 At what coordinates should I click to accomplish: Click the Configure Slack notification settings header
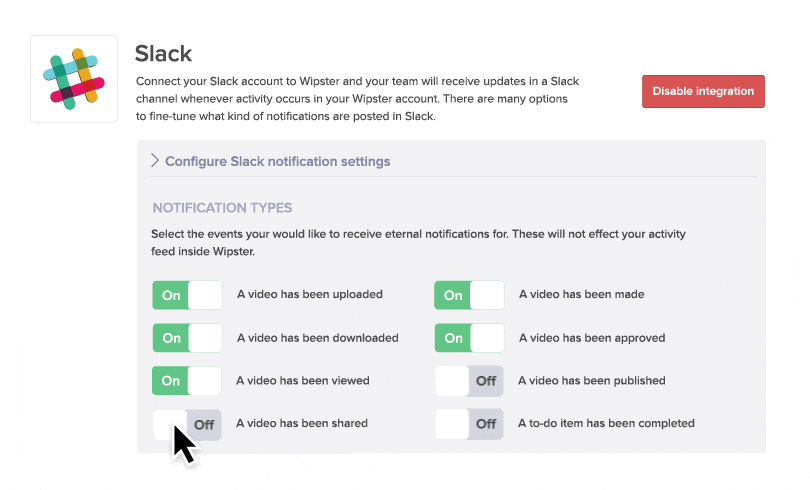click(x=277, y=161)
